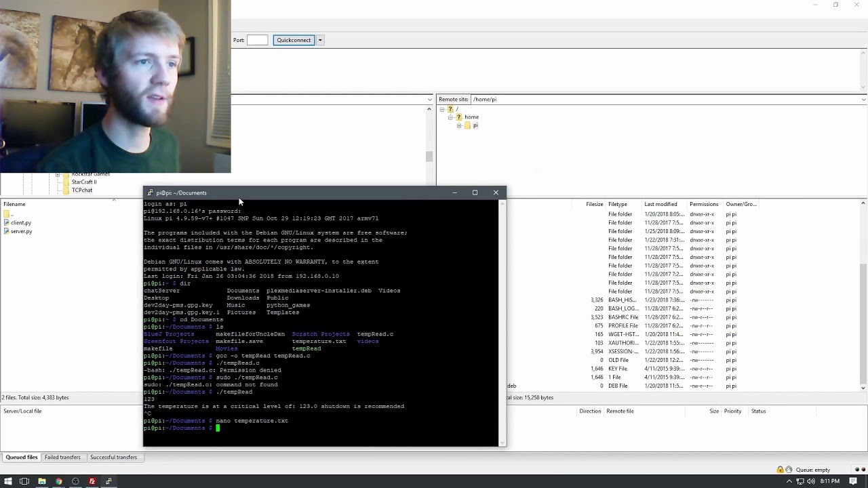868x488 pixels.
Task: Click the volume icon in system tray
Action: 811,481
